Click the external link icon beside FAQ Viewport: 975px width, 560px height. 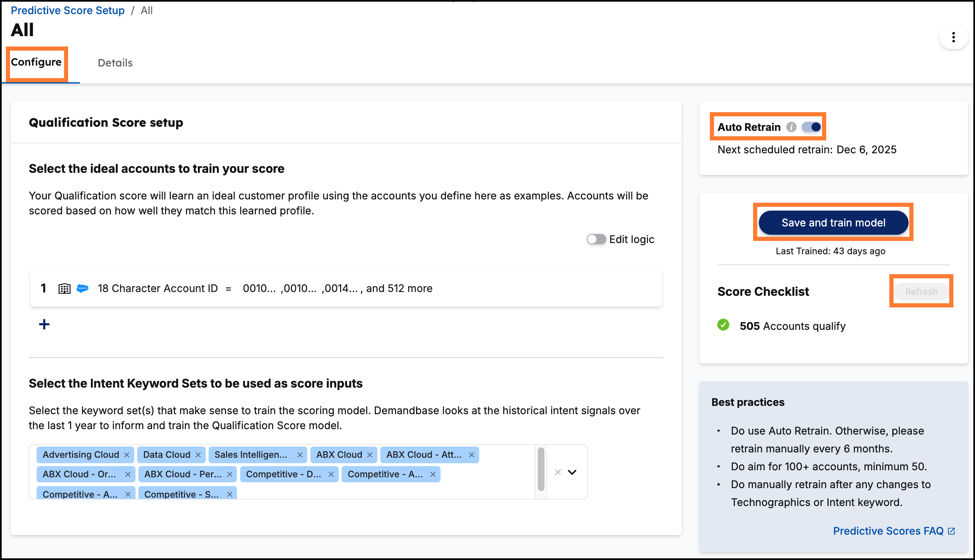pos(951,531)
